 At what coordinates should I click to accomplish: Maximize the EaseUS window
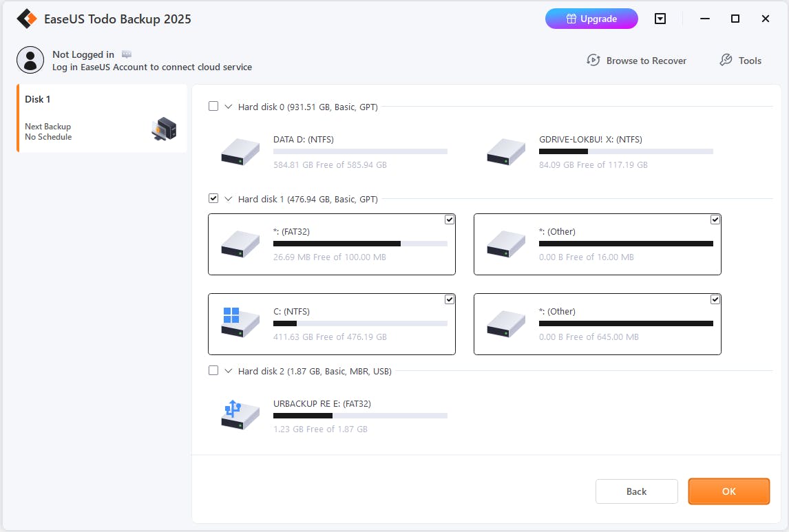735,19
